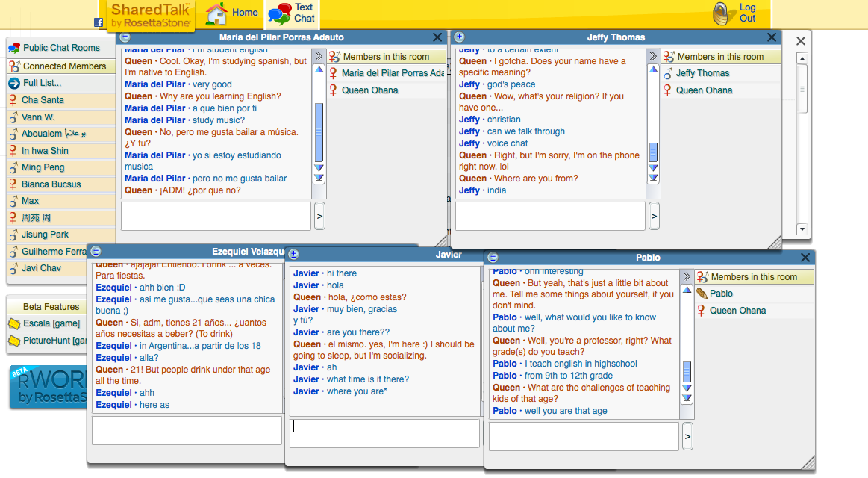Click the Home house icon

tap(216, 13)
